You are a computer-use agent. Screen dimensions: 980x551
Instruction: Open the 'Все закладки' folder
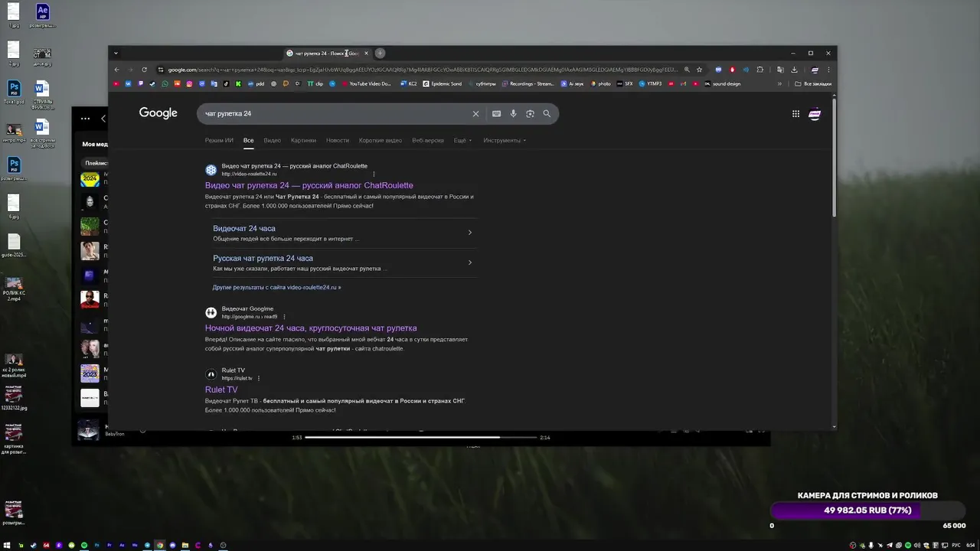point(813,83)
